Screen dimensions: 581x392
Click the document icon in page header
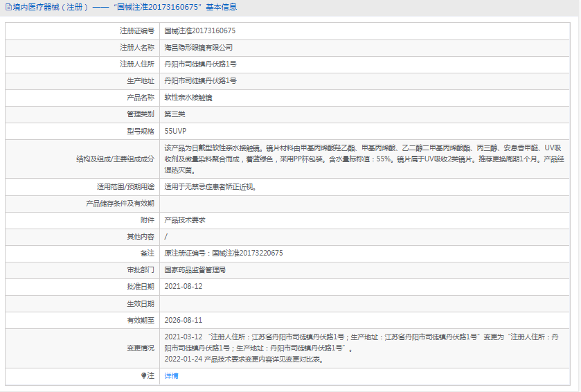tap(8, 8)
